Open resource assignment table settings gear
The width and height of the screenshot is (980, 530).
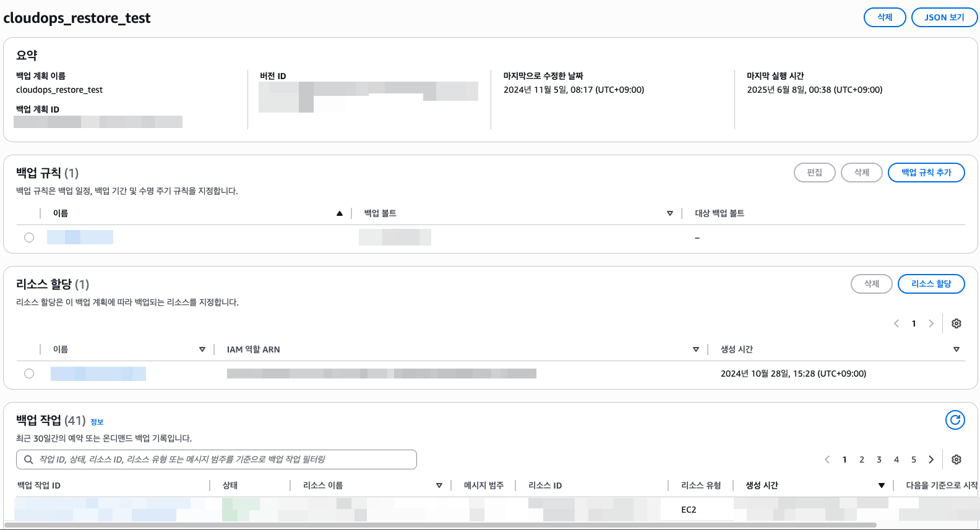(x=956, y=323)
